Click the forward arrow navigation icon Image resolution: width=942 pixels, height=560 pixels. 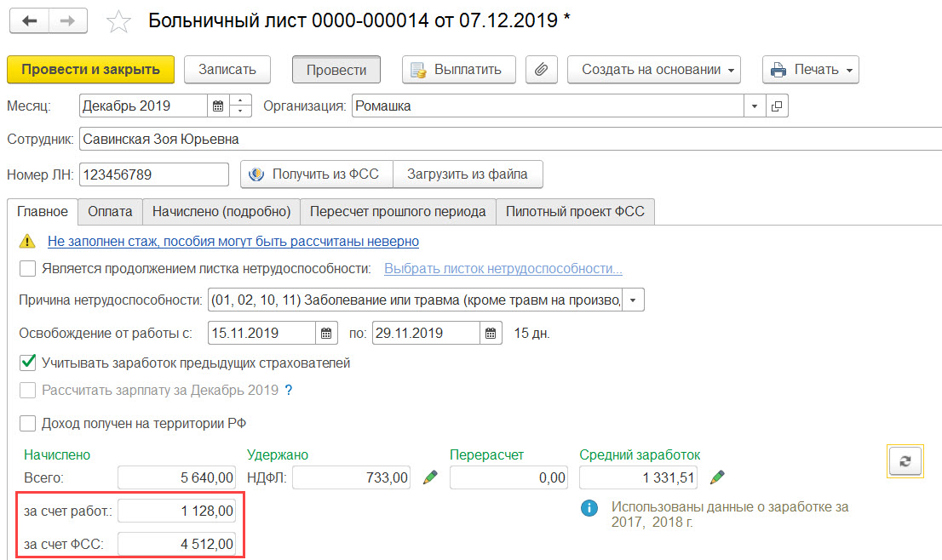click(x=68, y=21)
